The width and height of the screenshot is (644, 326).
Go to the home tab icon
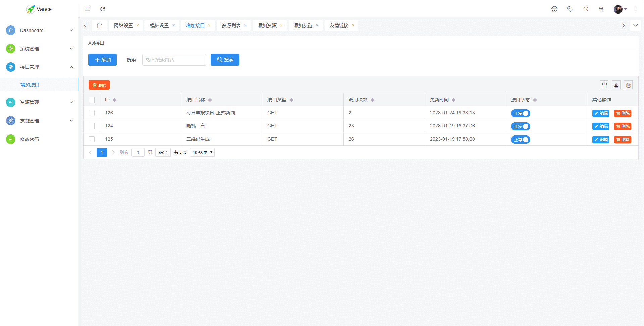tap(99, 25)
